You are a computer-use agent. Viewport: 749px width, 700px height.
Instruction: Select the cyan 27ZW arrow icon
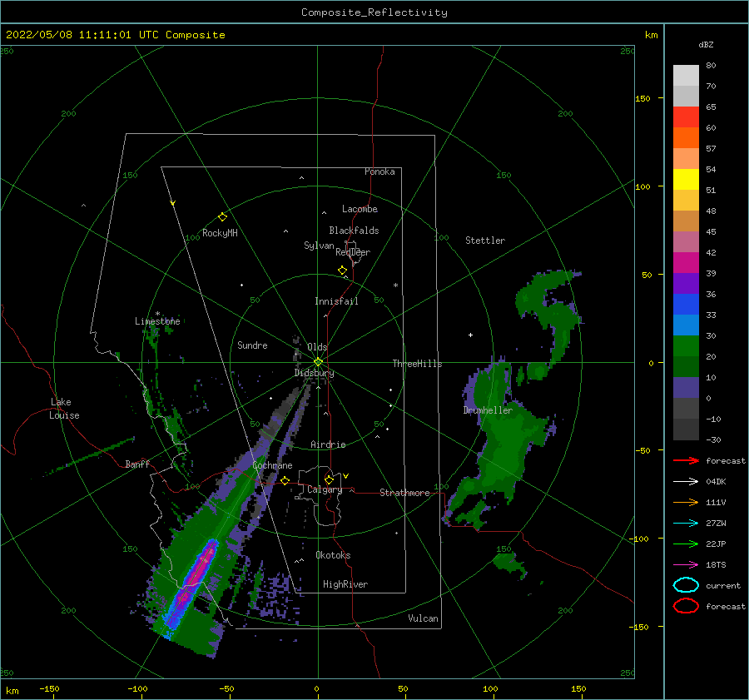click(686, 524)
